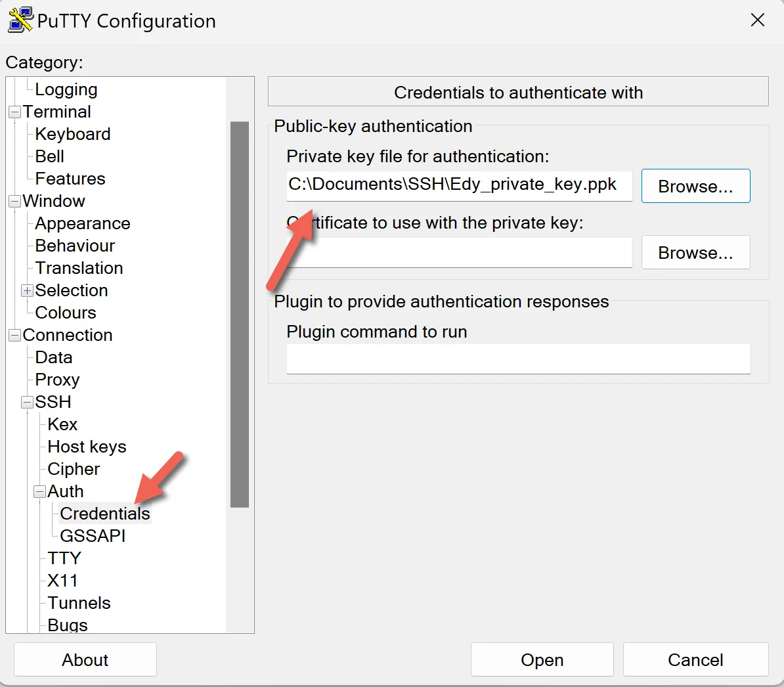Collapse the Auth tree branch

[39, 491]
